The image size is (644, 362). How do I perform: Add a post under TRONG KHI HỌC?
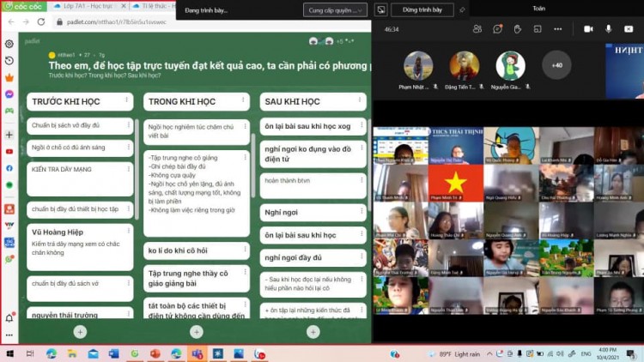pos(197,331)
